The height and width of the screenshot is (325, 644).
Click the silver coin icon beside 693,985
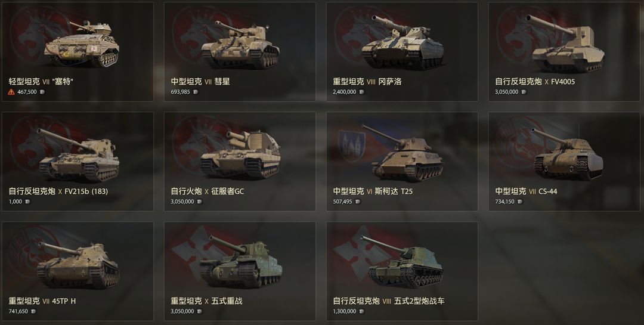coord(196,92)
